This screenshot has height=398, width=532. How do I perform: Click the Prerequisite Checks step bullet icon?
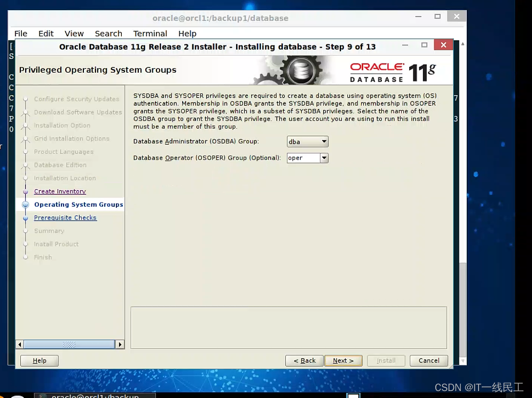click(26, 217)
